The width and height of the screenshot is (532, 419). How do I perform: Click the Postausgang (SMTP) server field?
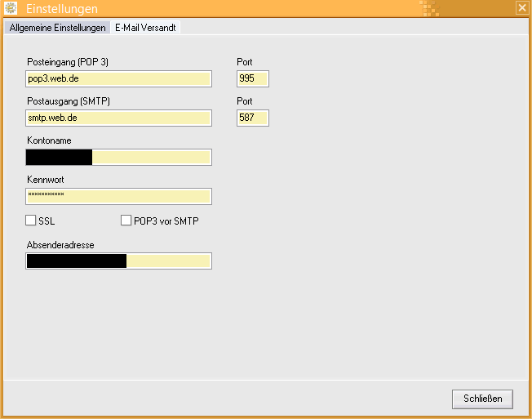tap(119, 118)
